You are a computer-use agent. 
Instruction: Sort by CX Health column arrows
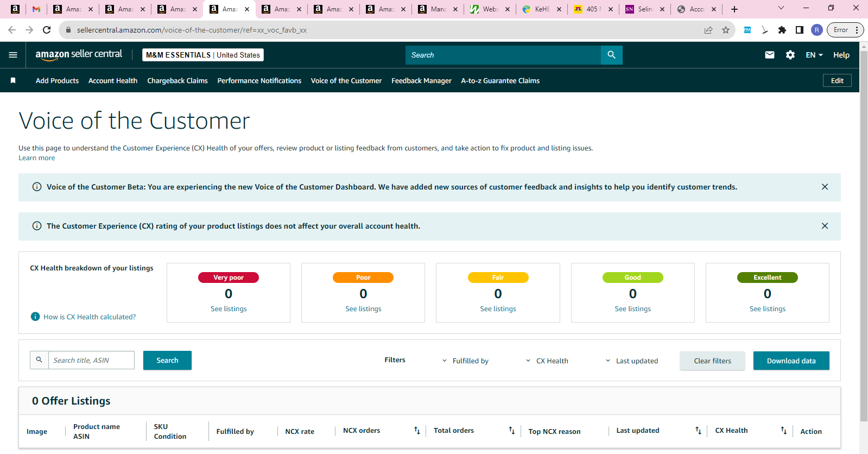click(x=783, y=431)
